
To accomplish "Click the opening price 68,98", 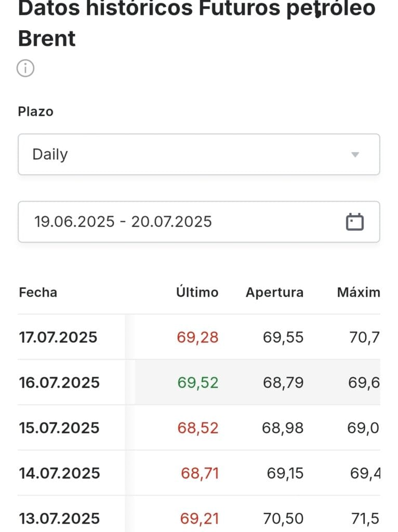I will point(283,428).
